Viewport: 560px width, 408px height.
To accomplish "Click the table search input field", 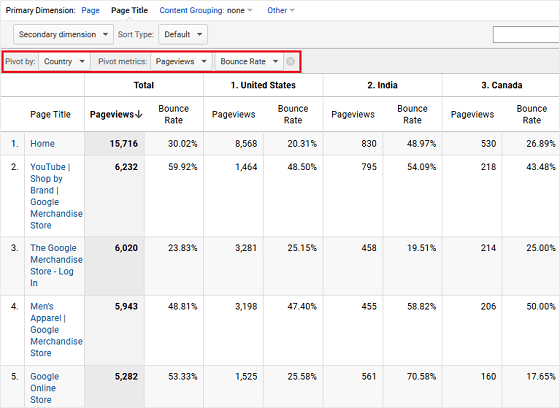I will [526, 34].
